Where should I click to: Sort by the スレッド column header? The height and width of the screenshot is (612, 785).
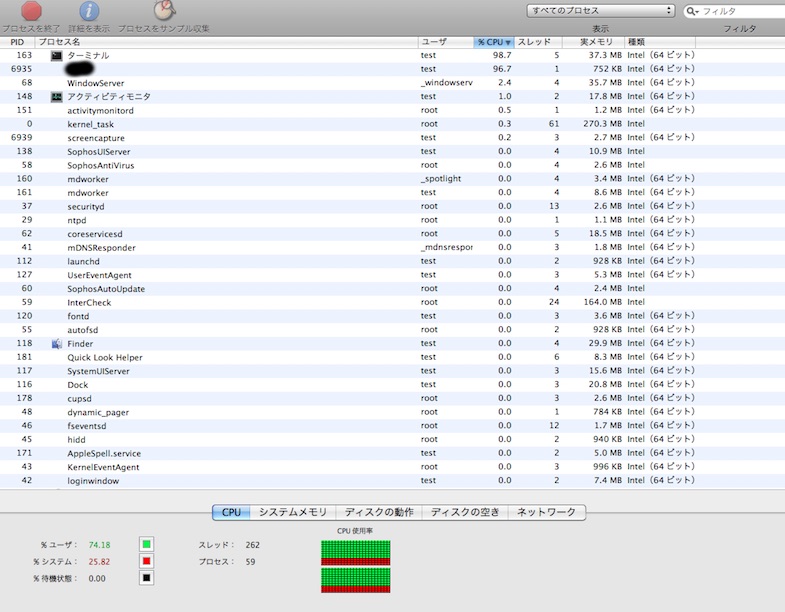(538, 42)
